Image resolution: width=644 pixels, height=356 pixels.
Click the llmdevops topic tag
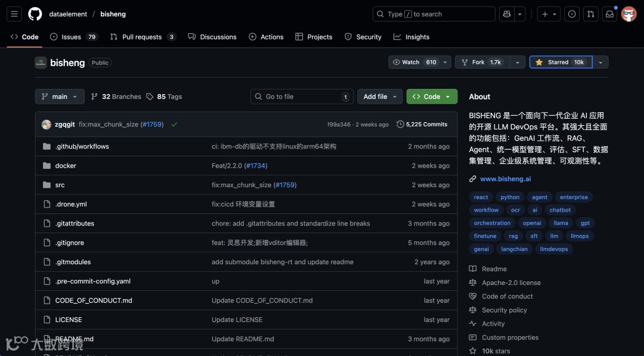pyautogui.click(x=553, y=249)
